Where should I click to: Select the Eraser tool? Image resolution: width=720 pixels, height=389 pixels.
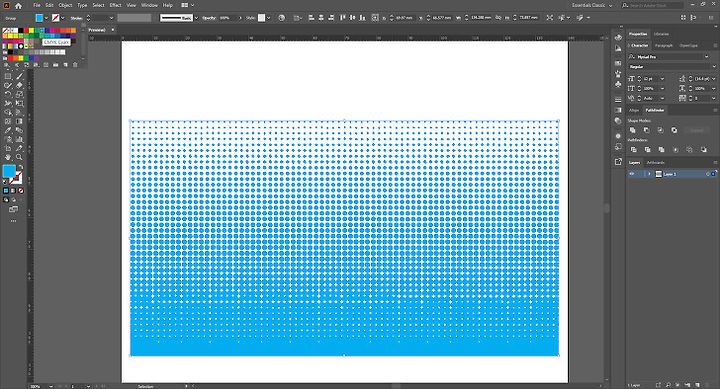[19, 85]
